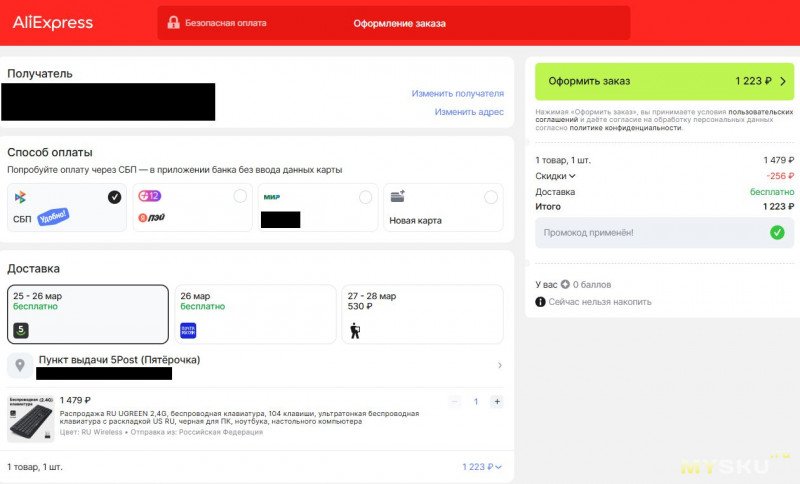The image size is (800, 484).
Task: Click the secure payment lock icon
Action: click(x=173, y=23)
